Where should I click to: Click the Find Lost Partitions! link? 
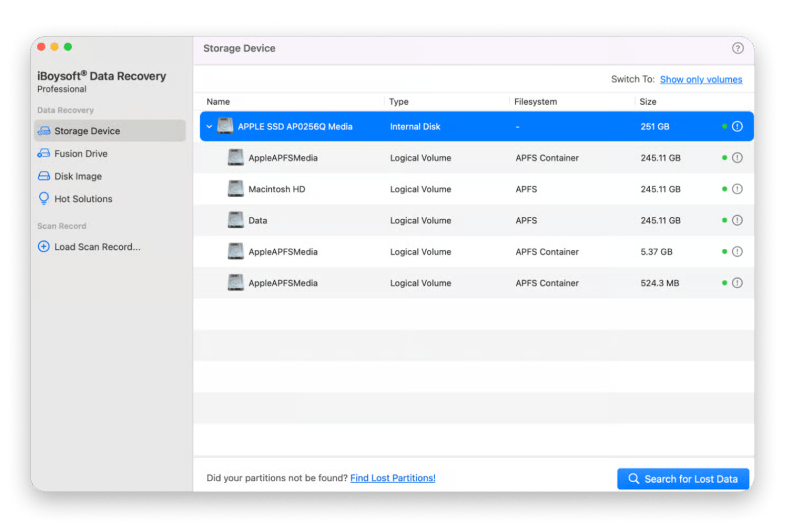tap(392, 478)
